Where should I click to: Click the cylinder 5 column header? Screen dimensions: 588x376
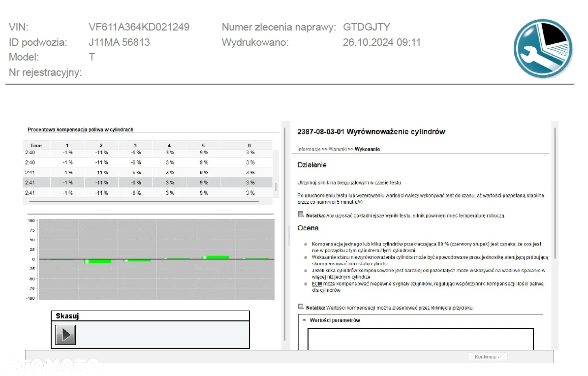tap(203, 145)
